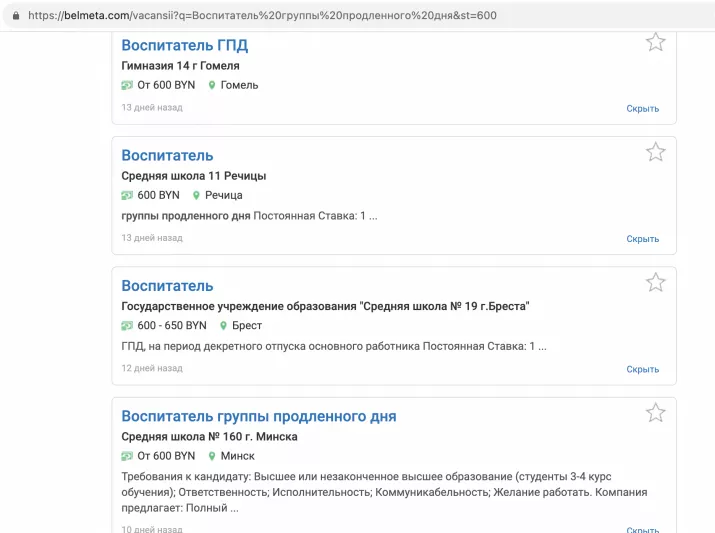Click the belmeta.com URL address field
The width and height of the screenshot is (715, 533).
pyautogui.click(x=262, y=16)
